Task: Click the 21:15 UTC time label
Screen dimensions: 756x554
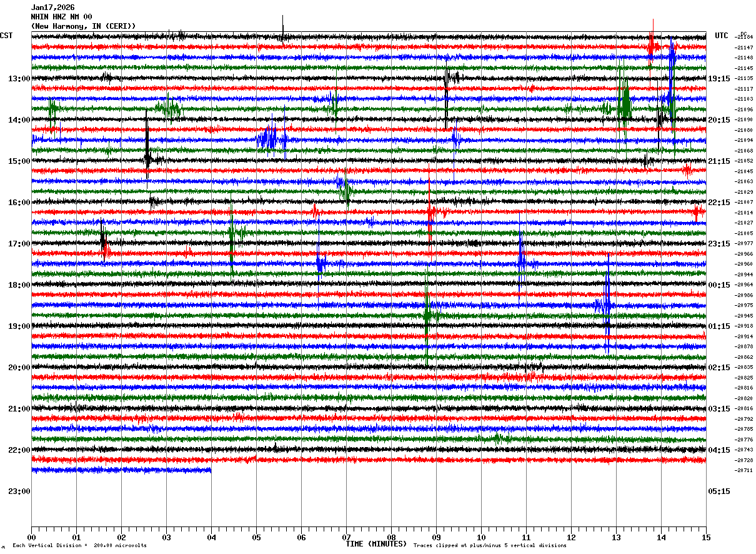Action: pyautogui.click(x=719, y=161)
